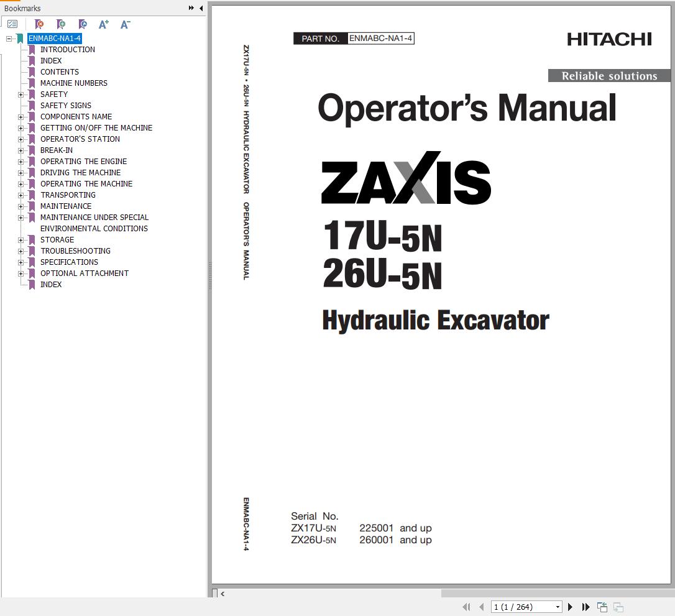
Task: Open GETTING ON/OFF THE MACHINE bookmark
Action: coord(96,128)
